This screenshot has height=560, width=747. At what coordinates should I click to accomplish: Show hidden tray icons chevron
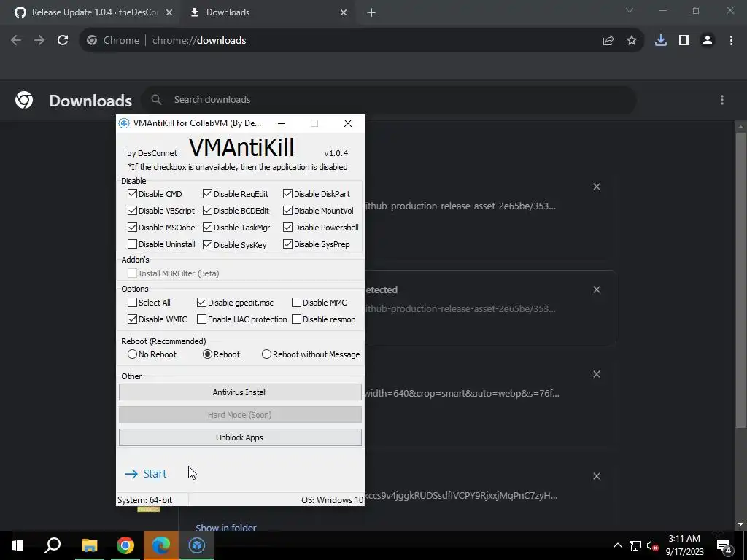point(617,545)
